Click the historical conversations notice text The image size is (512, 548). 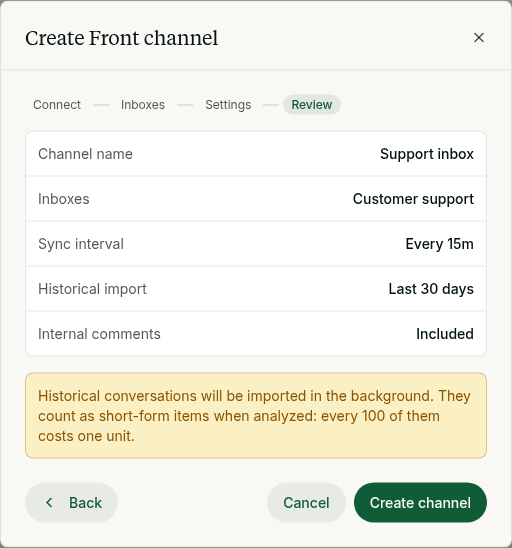255,416
